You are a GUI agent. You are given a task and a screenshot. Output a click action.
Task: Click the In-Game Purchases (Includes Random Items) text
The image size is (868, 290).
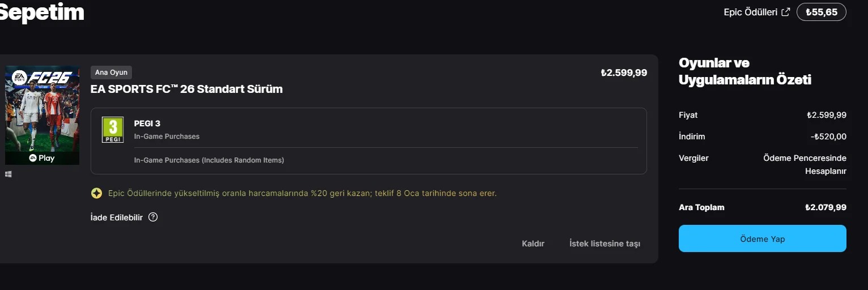pos(209,160)
